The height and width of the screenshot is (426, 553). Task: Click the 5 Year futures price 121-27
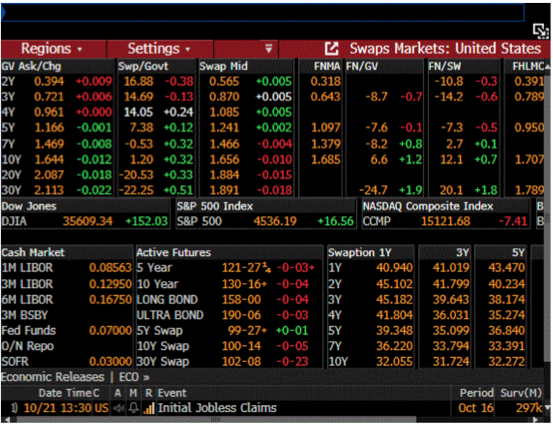pyautogui.click(x=247, y=268)
